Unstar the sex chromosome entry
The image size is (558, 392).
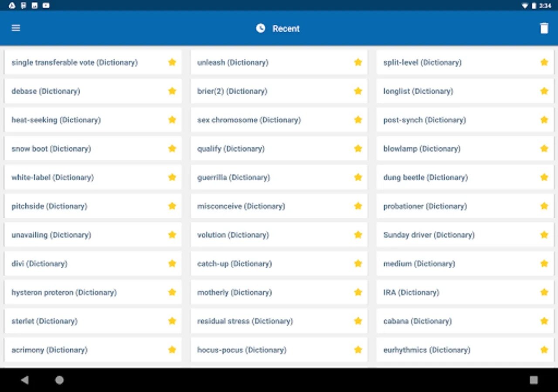click(x=358, y=120)
